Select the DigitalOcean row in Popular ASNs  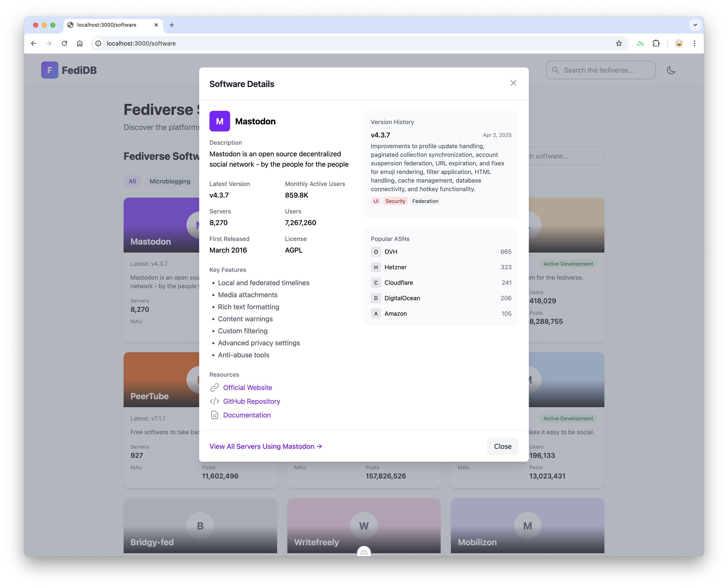pos(441,298)
